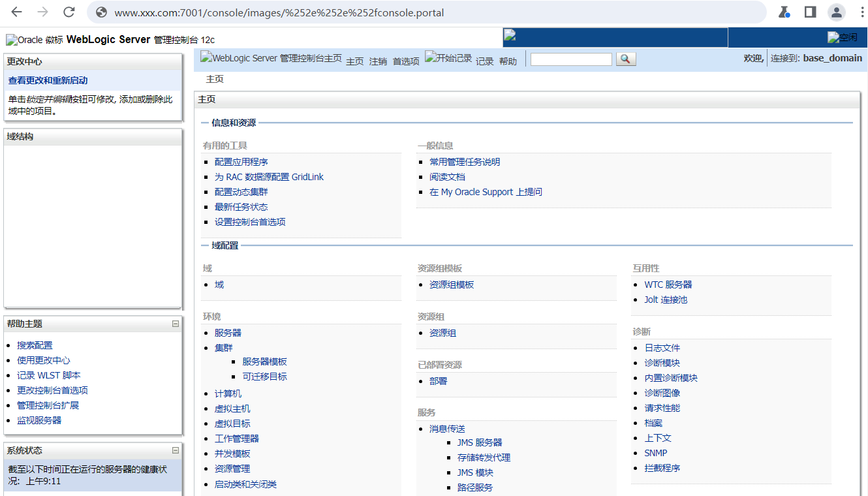Screen dimensions: 868x496
Task: Open the 查看更改和重新启动 link
Action: (48, 80)
